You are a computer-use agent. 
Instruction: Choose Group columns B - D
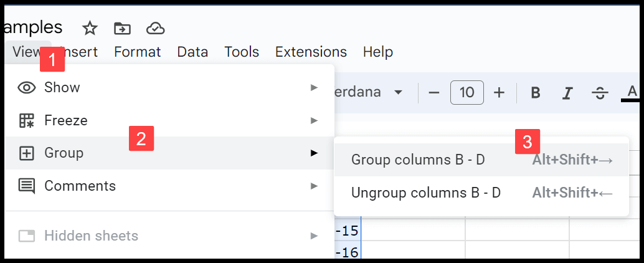(481, 160)
